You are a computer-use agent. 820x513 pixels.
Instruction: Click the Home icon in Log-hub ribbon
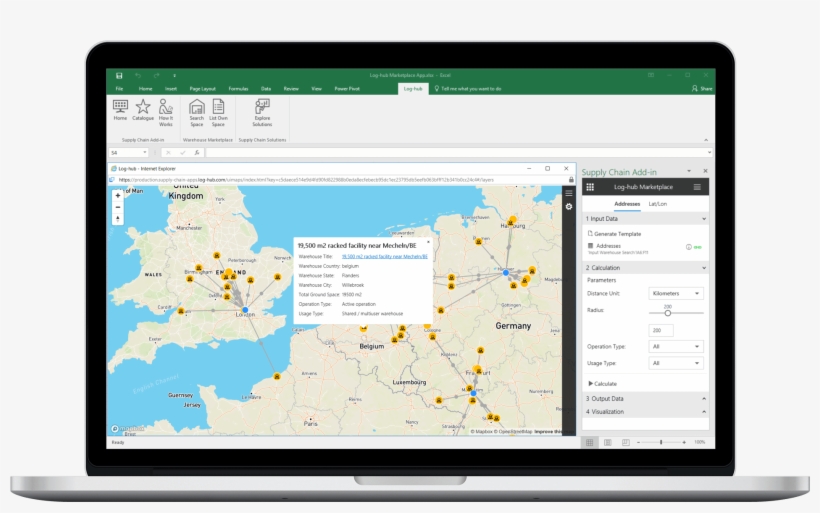pyautogui.click(x=120, y=110)
